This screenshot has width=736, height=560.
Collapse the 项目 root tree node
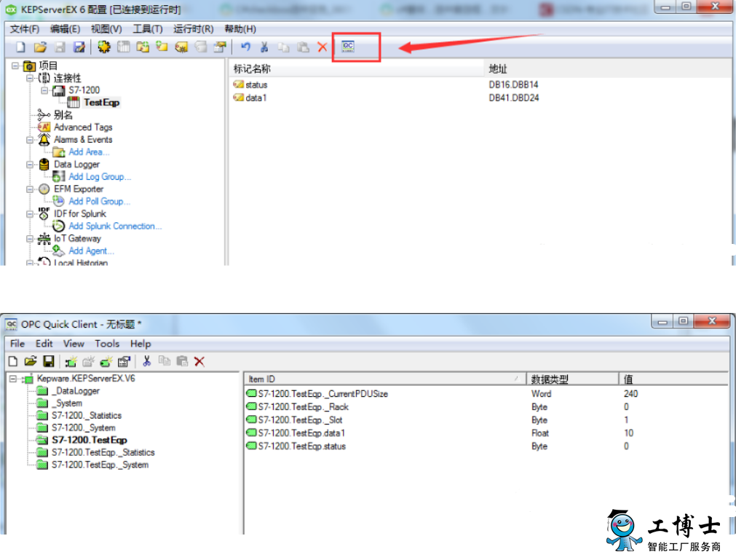[15, 66]
